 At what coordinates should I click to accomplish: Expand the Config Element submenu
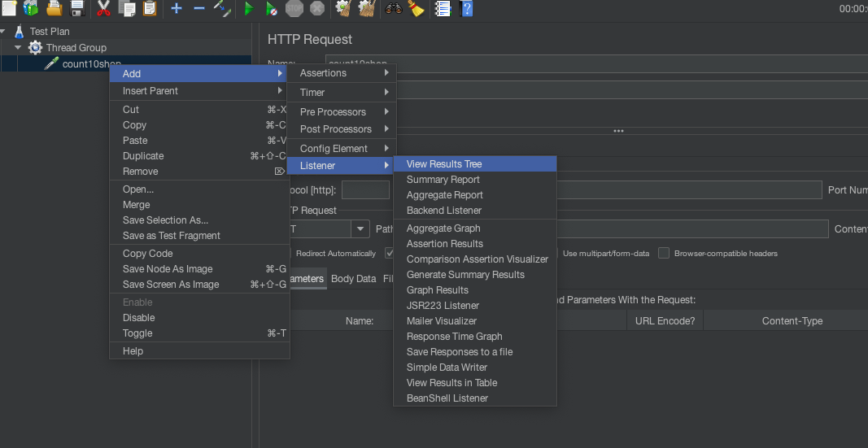[x=342, y=148]
